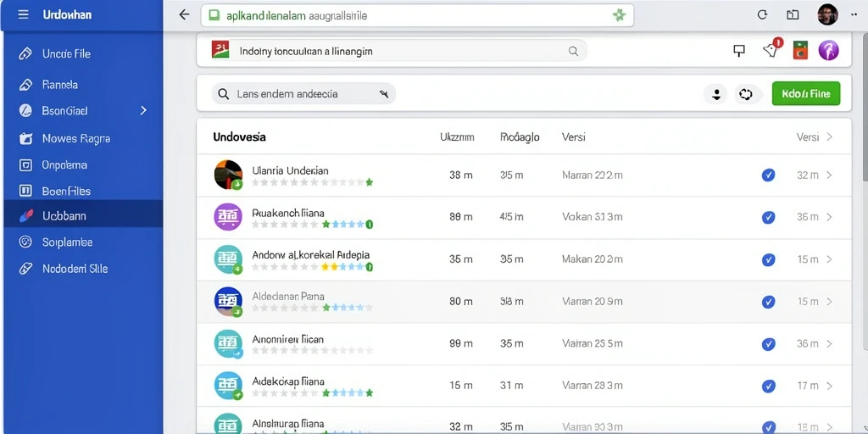Click the person icon beside Kdou Fiina
Screen dimensions: 868x434
715,94
